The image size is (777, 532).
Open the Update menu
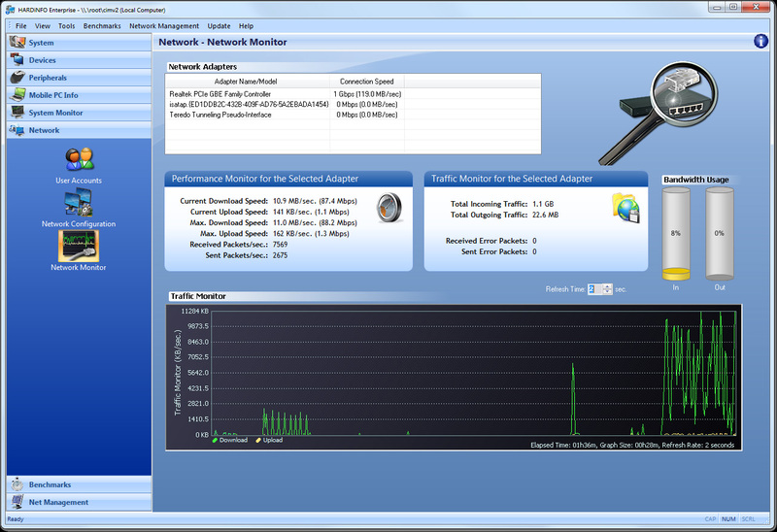(x=220, y=26)
